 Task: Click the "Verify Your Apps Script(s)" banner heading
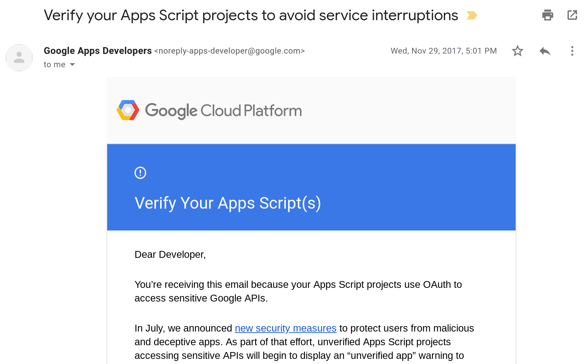pos(228,203)
